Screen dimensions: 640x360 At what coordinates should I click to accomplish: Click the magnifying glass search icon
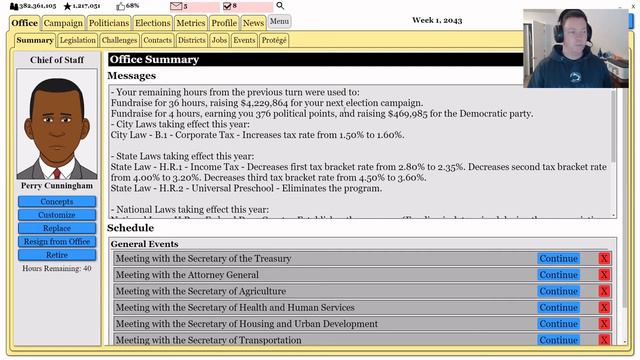[x=280, y=6]
